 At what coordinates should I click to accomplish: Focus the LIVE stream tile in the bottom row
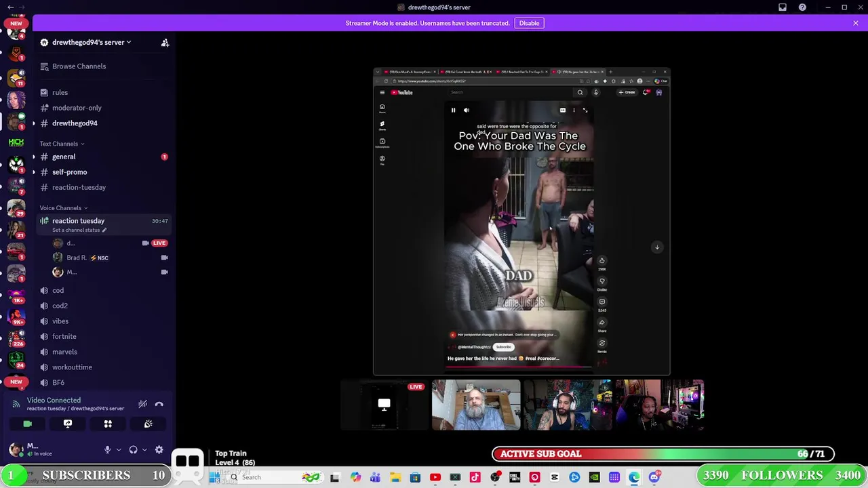(x=384, y=405)
